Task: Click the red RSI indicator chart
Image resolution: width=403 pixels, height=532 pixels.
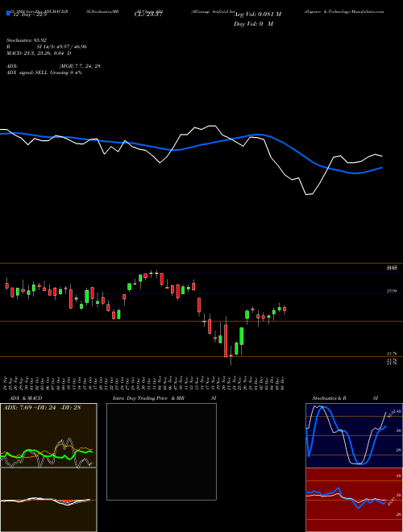Action: click(354, 500)
